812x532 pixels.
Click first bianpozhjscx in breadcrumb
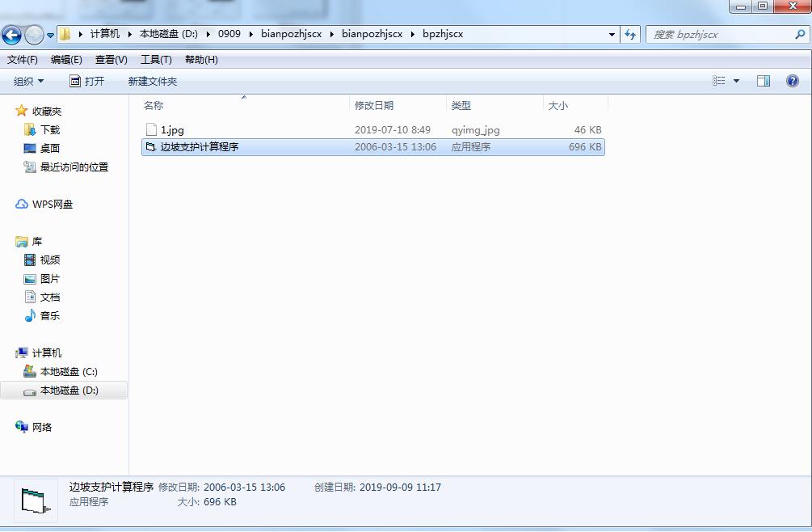click(x=291, y=34)
